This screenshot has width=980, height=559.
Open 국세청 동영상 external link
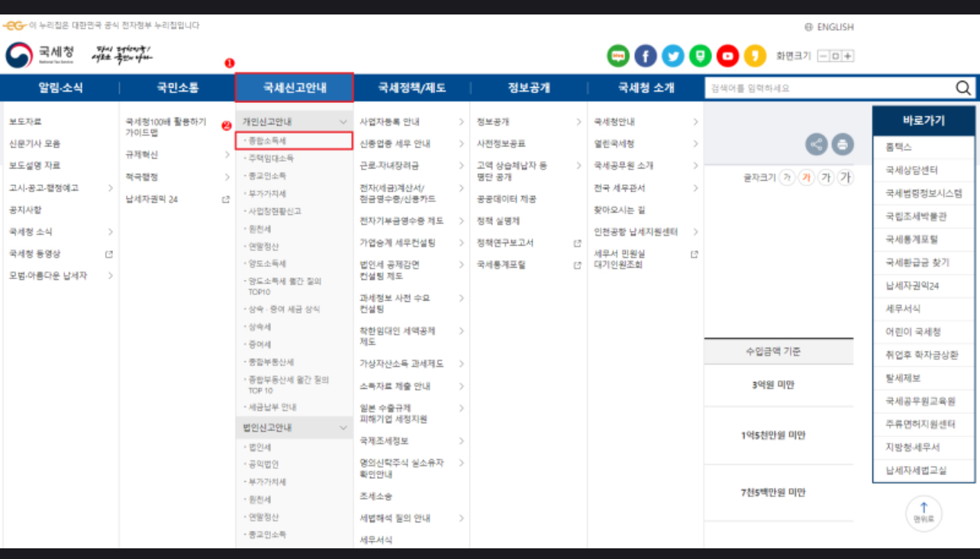[34, 254]
